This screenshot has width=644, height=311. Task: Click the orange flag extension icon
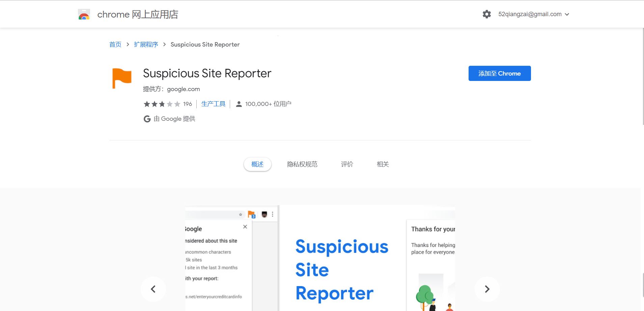coord(121,78)
